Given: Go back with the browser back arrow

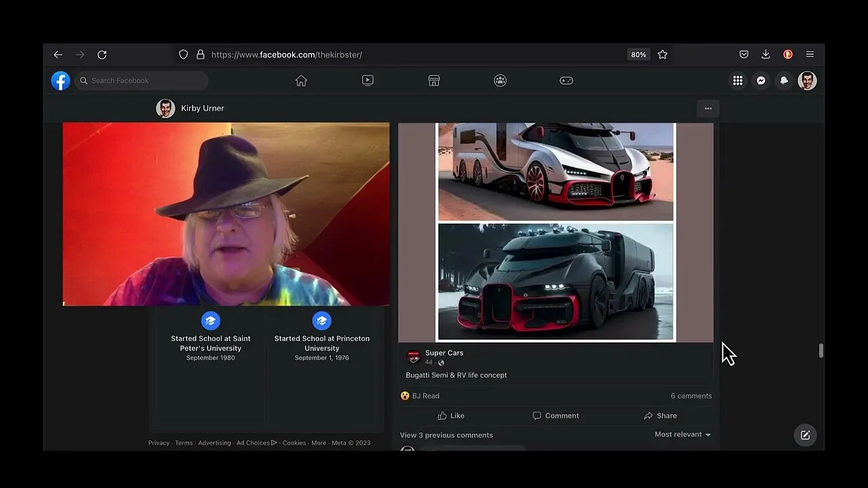Looking at the screenshot, I should coord(58,54).
